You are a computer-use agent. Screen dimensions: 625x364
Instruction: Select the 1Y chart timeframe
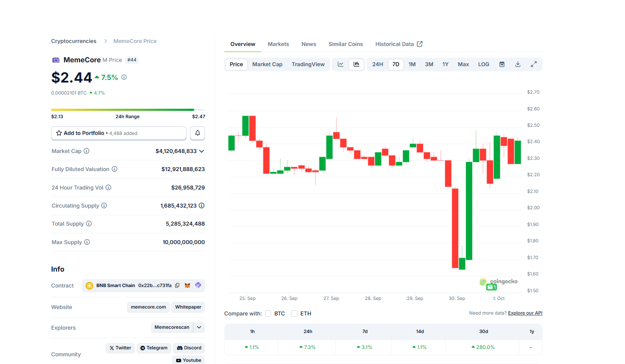[x=445, y=64]
